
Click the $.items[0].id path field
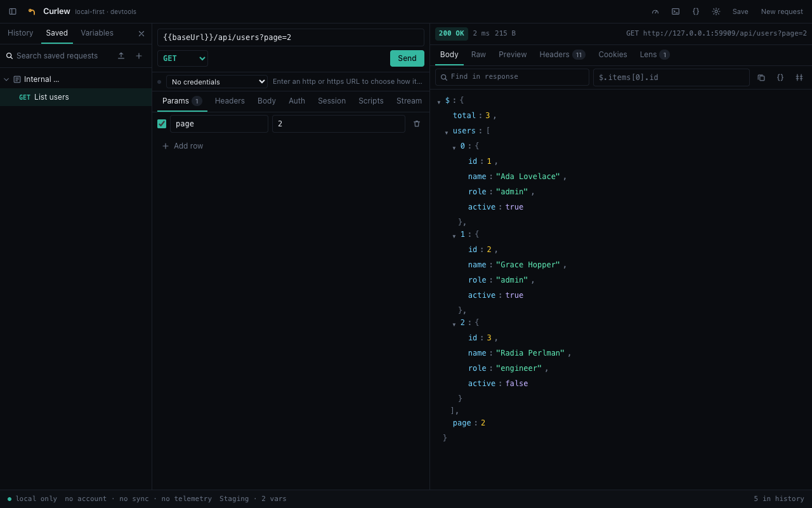tap(671, 77)
